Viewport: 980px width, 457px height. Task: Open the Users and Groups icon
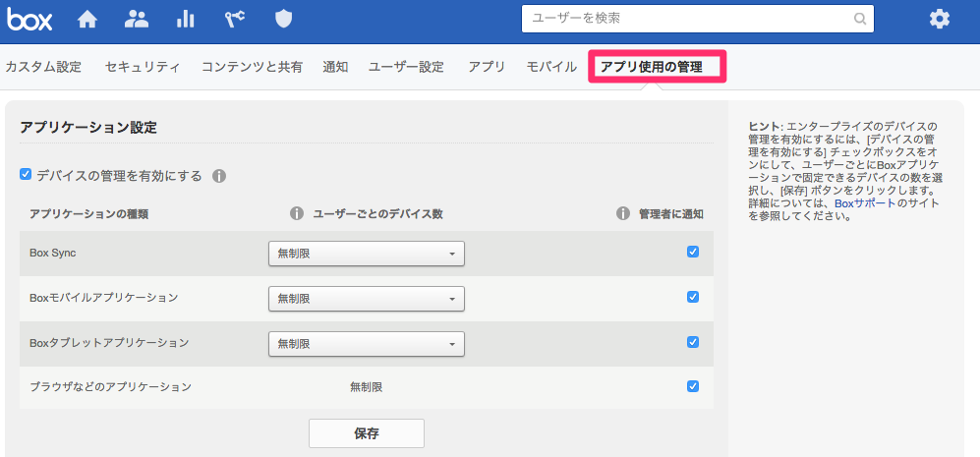139,19
